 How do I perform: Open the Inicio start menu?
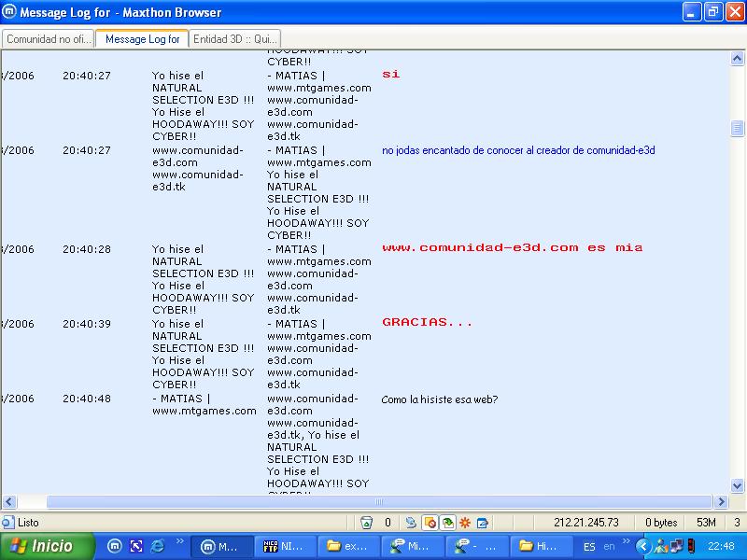pos(47,546)
